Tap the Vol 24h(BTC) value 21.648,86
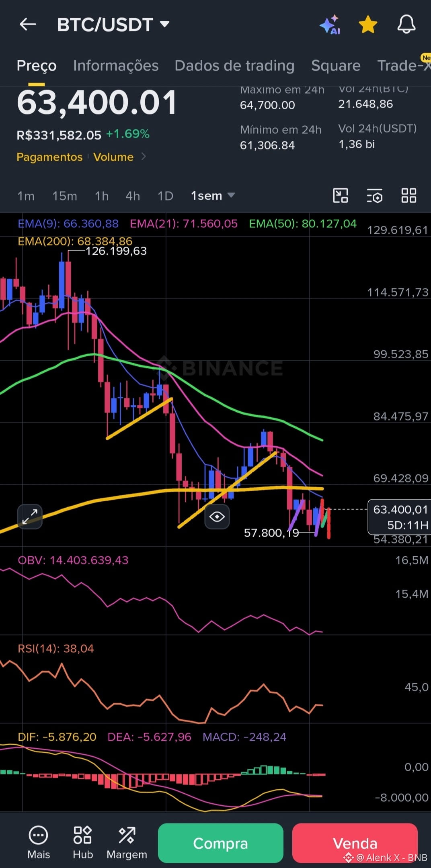431x868 pixels. tap(365, 104)
